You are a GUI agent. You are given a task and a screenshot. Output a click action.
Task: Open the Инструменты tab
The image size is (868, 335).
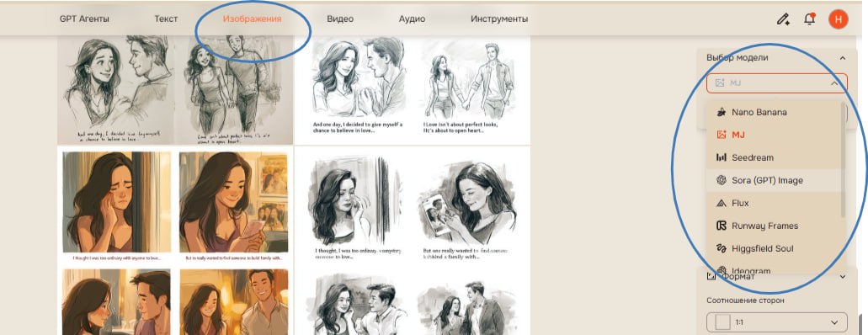click(x=498, y=19)
